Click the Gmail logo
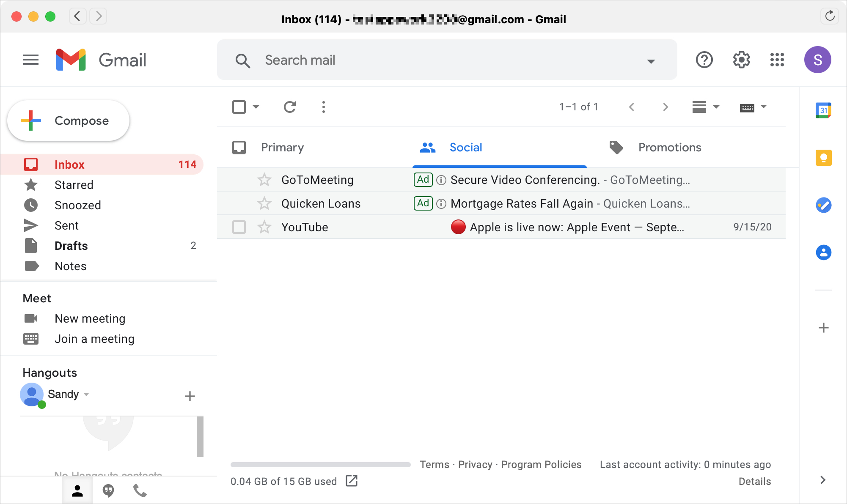The image size is (847, 504). pos(101,60)
